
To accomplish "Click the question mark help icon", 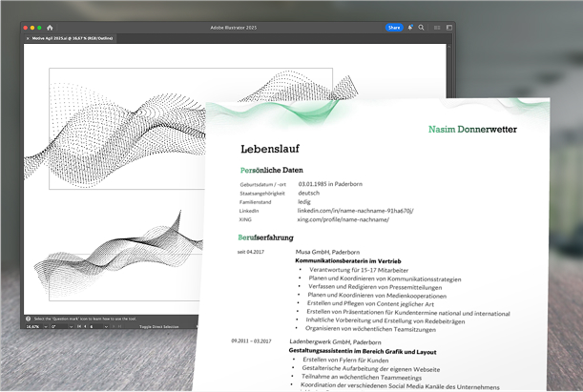I will [28, 319].
